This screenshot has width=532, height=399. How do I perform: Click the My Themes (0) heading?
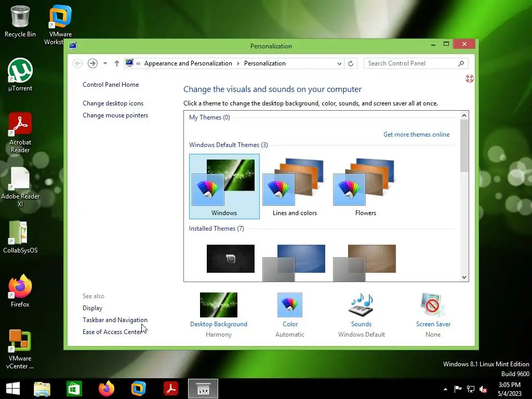click(x=209, y=117)
